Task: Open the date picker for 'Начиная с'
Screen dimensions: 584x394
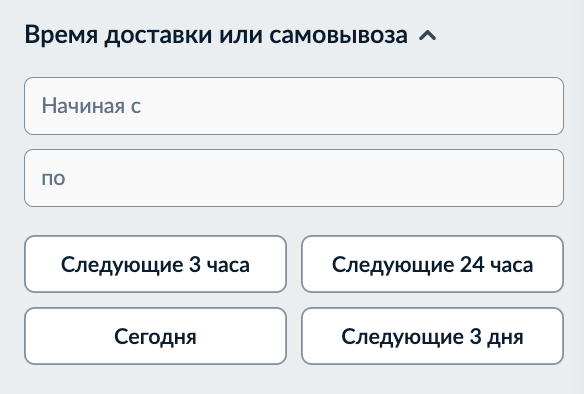Action: click(294, 106)
